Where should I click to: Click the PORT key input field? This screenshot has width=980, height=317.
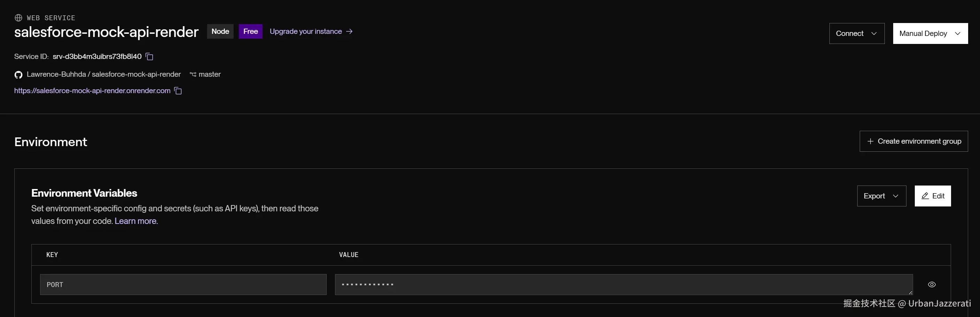[x=183, y=285]
